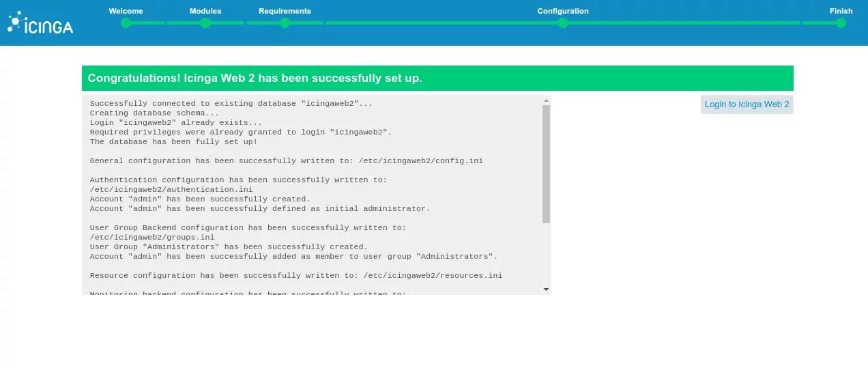
Task: Click Login to Icinga Web 2
Action: click(x=747, y=104)
